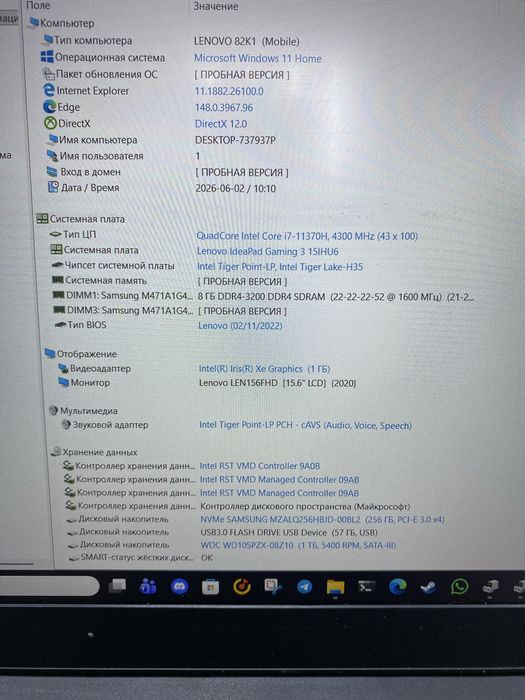Viewport: 525px width, 700px height.
Task: Click the DirectX Xbox-style icon
Action: [x=50, y=123]
